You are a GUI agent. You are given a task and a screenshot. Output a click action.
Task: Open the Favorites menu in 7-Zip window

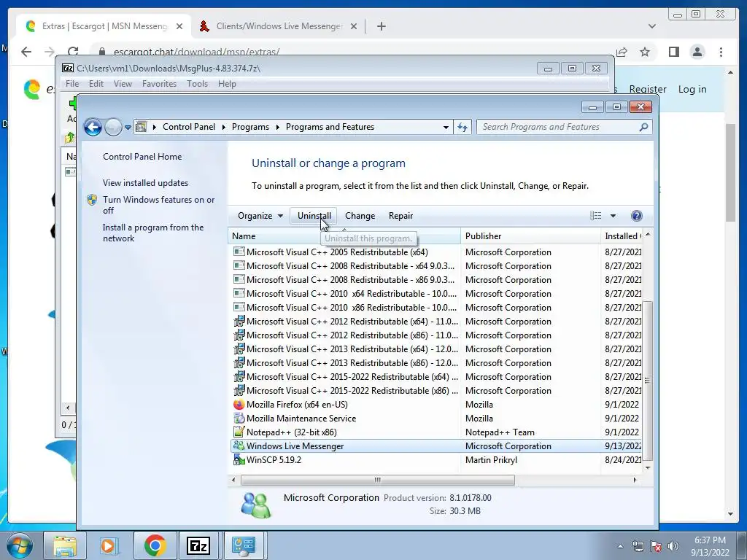pos(159,84)
